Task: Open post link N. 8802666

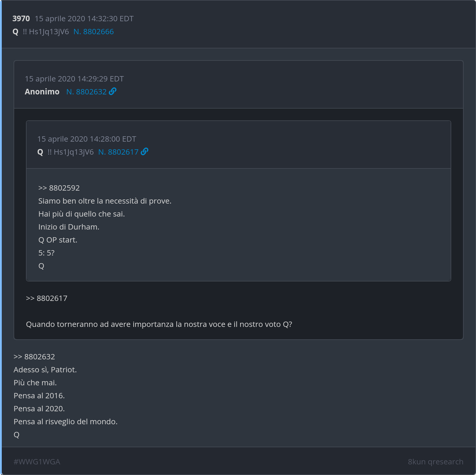Action: (x=93, y=32)
